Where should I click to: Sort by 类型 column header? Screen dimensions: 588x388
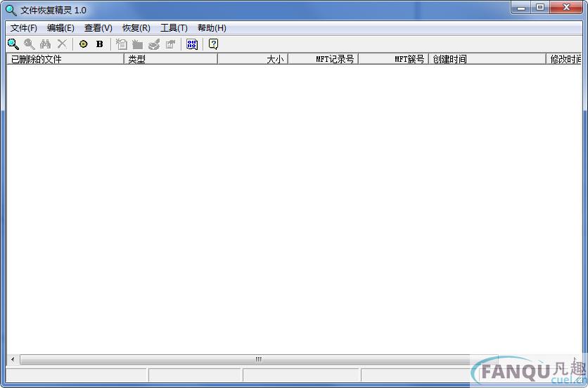pyautogui.click(x=171, y=59)
